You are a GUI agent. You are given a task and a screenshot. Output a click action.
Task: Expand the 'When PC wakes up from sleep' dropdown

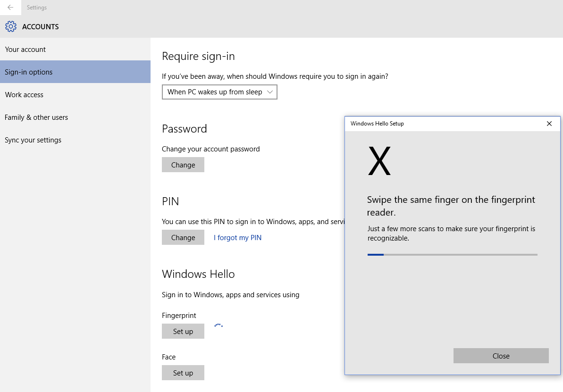[219, 92]
